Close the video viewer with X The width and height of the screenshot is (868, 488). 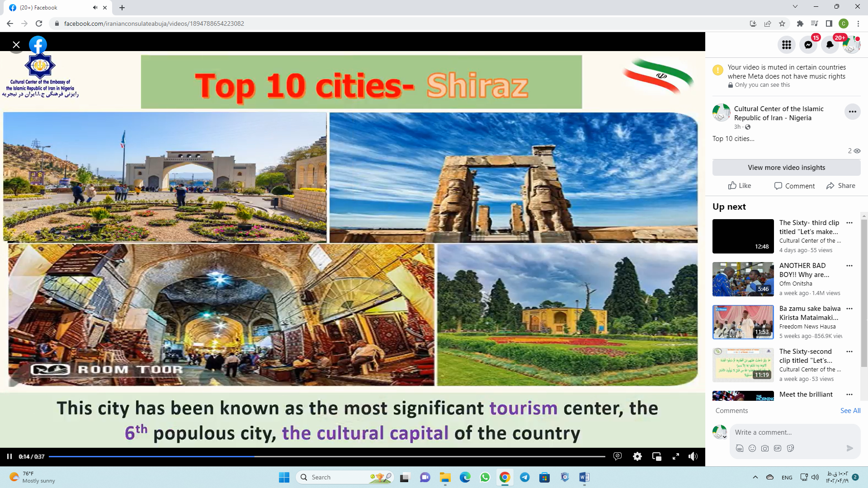pyautogui.click(x=16, y=45)
